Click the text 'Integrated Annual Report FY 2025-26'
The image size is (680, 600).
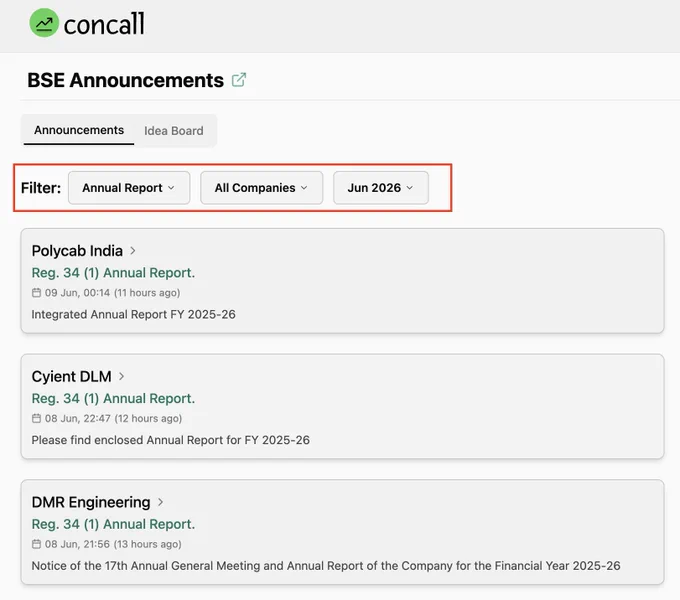(134, 314)
